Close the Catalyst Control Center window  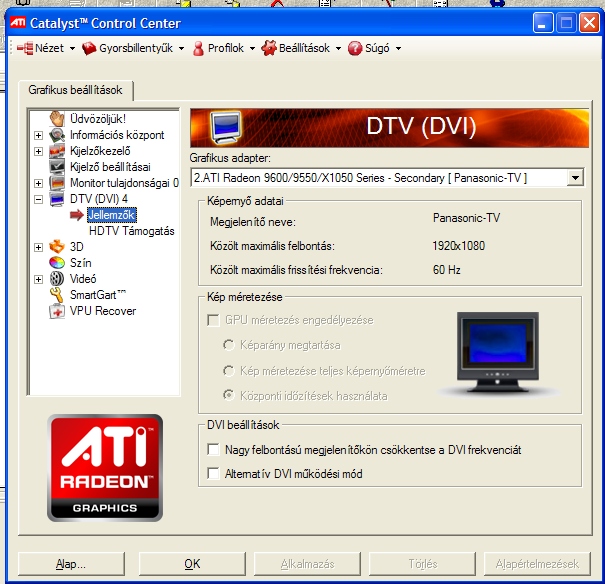click(589, 22)
